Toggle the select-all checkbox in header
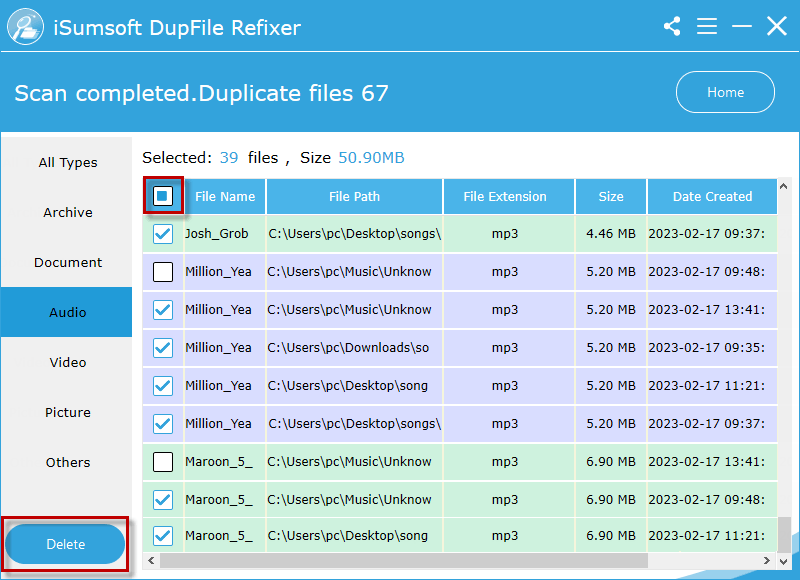This screenshot has height=580, width=800. pos(163,196)
